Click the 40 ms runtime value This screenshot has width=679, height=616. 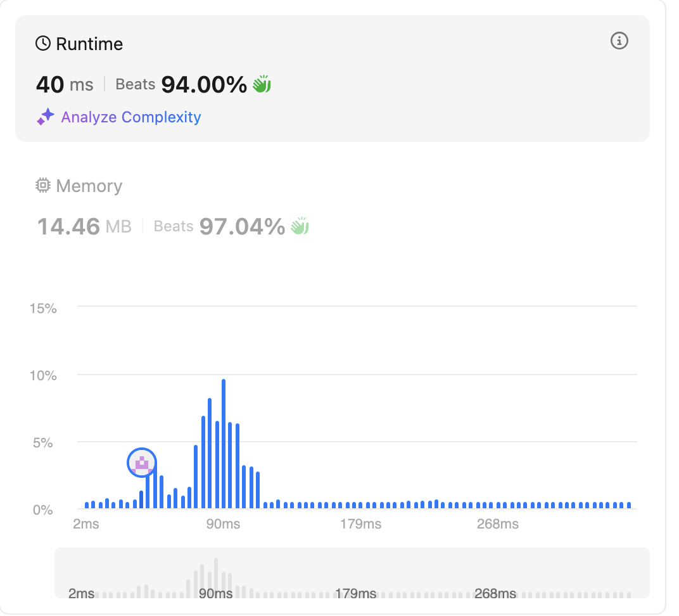point(65,84)
